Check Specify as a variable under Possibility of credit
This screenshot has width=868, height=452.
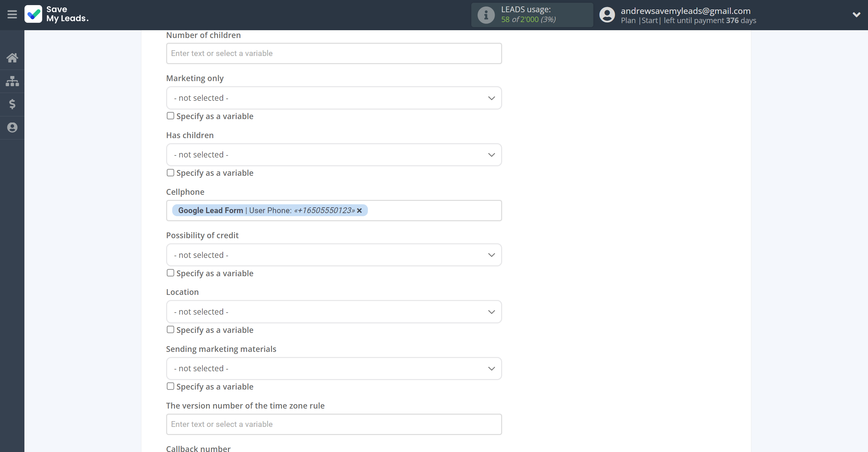point(171,273)
